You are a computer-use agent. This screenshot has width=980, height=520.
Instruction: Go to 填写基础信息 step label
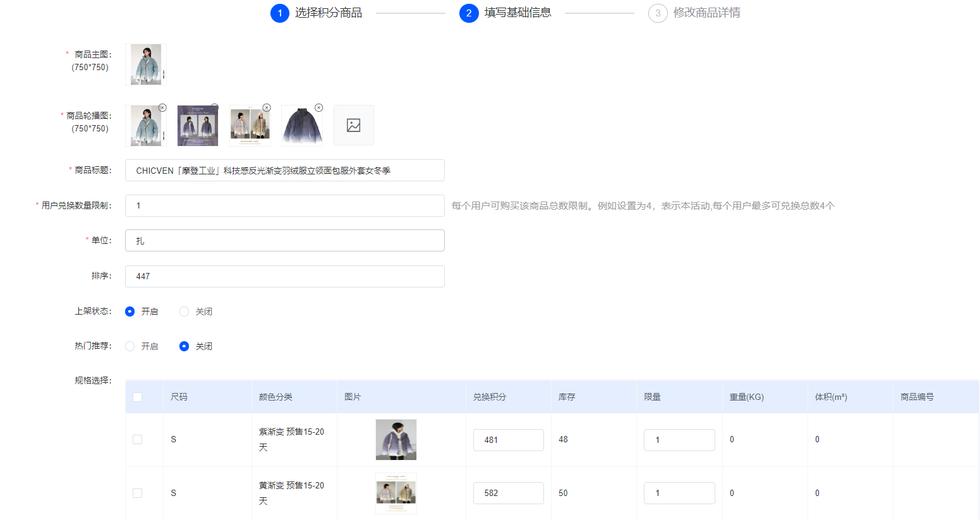(x=517, y=13)
